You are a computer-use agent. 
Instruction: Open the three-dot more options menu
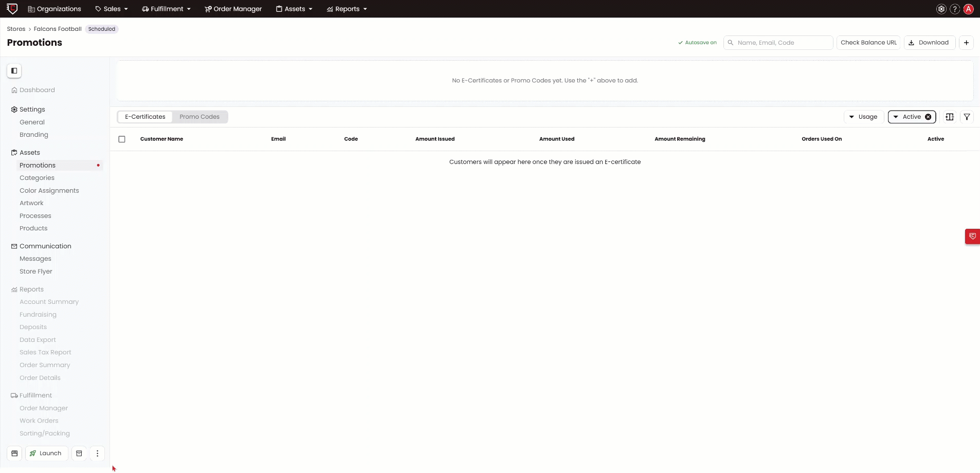(x=97, y=453)
